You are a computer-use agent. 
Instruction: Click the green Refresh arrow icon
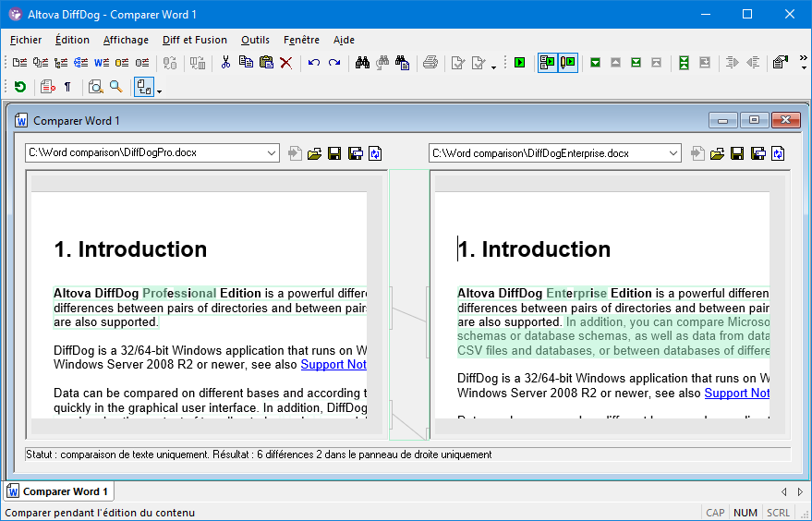[x=19, y=87]
